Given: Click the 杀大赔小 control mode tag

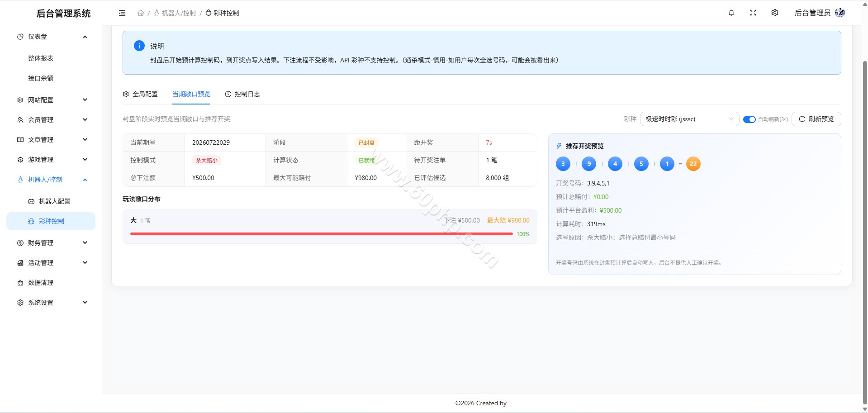Looking at the screenshot, I should [x=207, y=160].
